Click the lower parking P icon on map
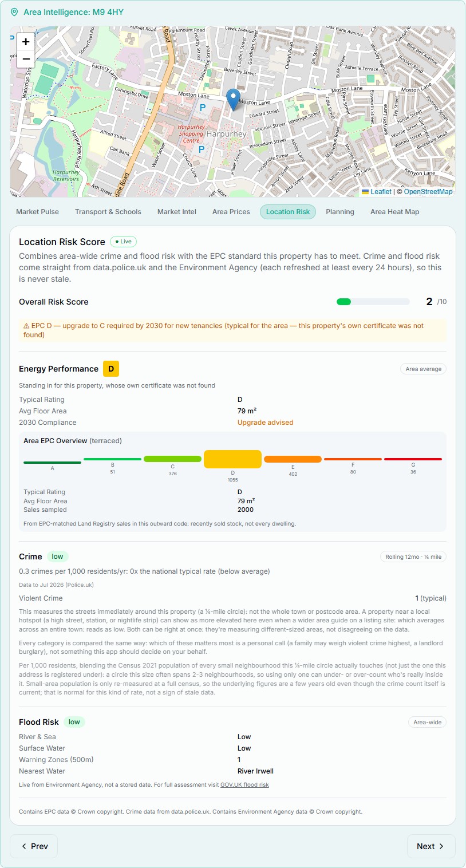 (201, 149)
